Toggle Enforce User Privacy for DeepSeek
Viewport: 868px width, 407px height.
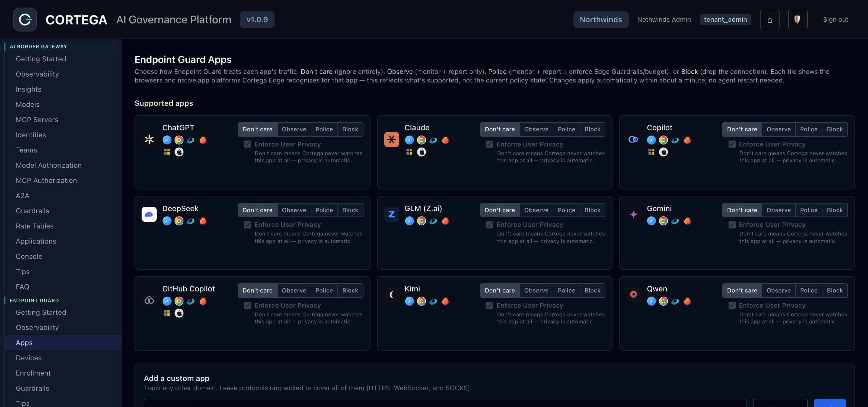(248, 225)
